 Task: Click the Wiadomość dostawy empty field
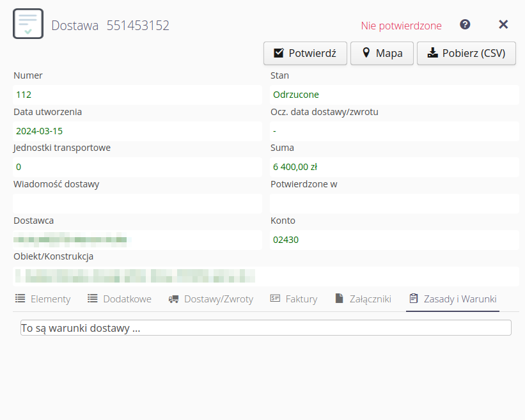[137, 203]
